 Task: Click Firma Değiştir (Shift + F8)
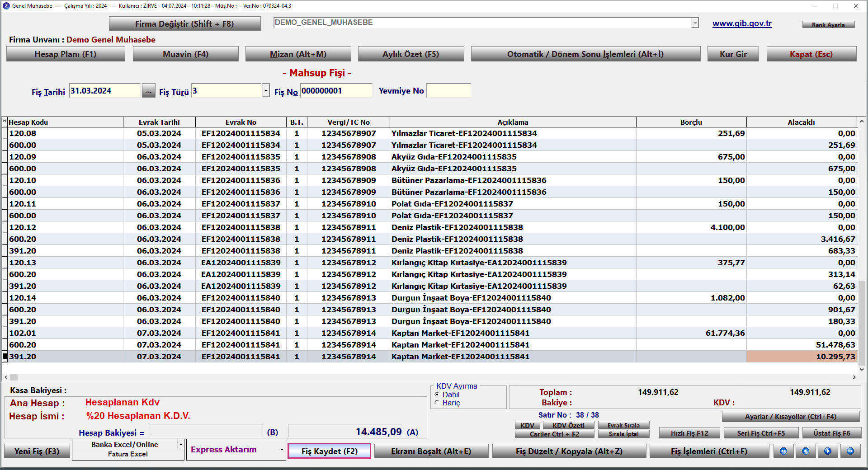click(184, 23)
